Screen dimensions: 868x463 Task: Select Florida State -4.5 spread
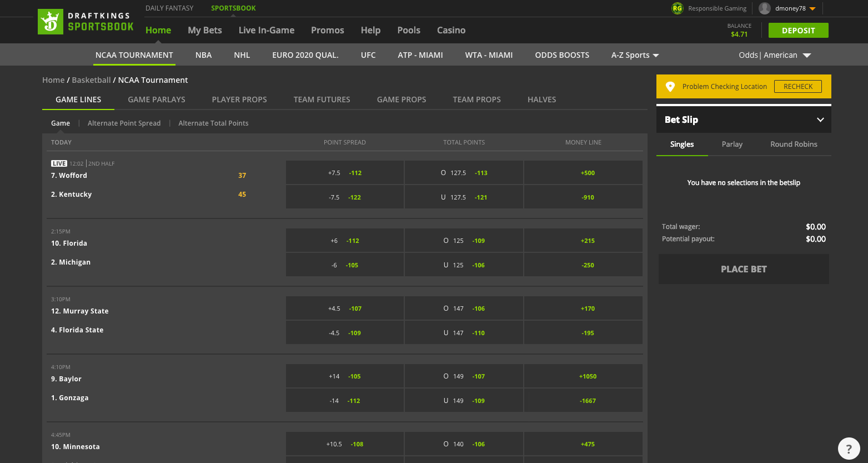click(x=345, y=333)
